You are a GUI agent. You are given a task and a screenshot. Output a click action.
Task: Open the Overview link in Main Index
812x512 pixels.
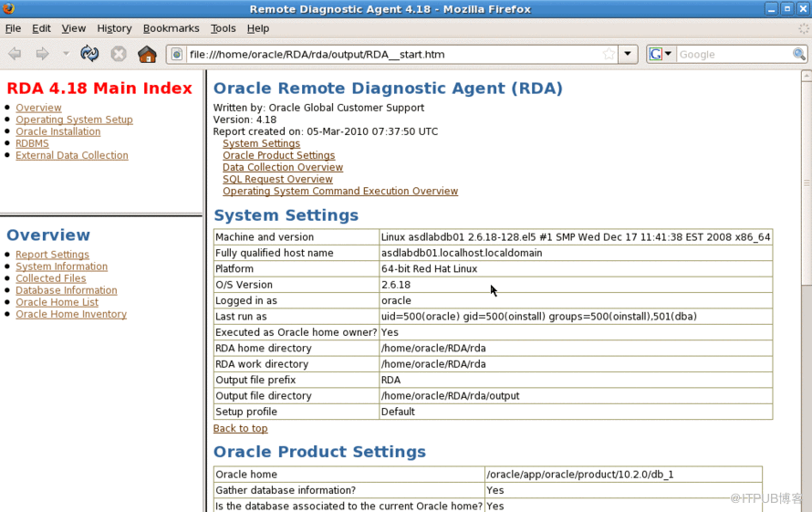click(x=38, y=108)
